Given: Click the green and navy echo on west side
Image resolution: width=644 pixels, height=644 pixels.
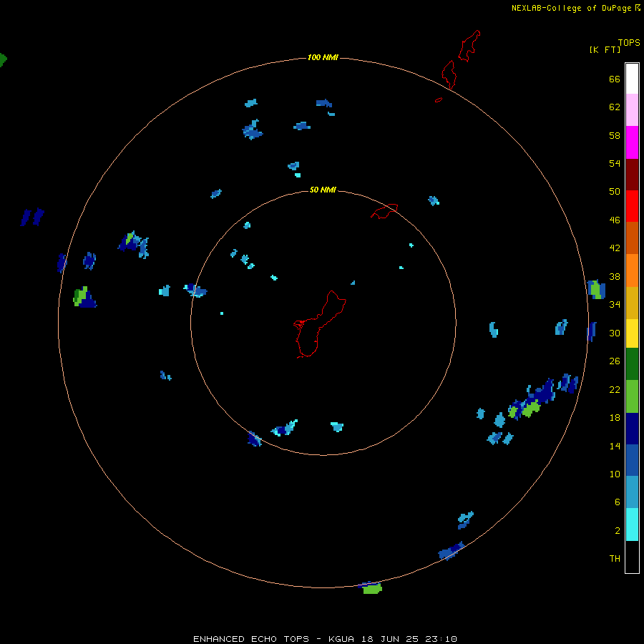Looking at the screenshot, I should click(84, 298).
